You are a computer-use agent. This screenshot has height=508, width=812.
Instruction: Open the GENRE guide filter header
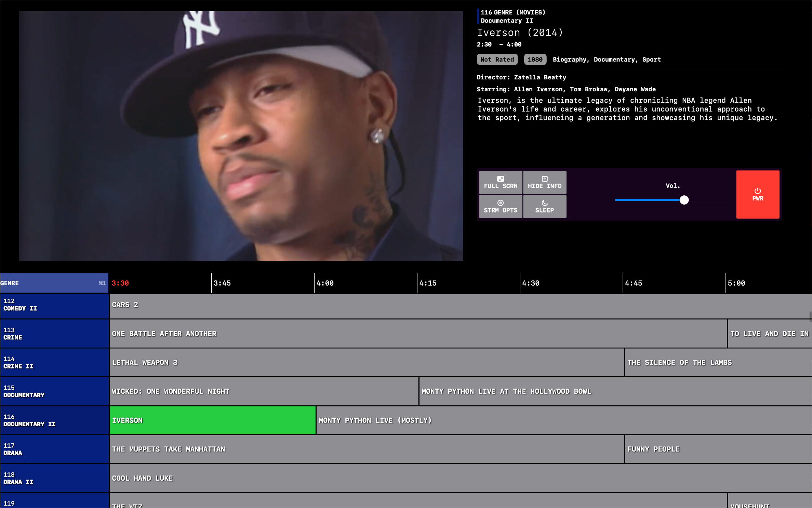tap(54, 283)
